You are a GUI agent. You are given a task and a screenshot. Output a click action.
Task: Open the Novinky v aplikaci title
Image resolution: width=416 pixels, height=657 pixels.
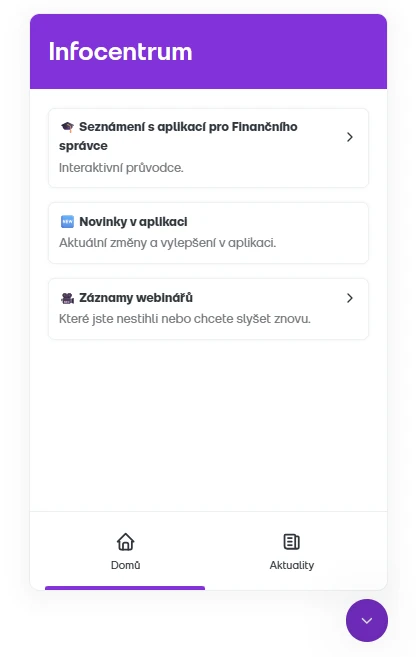pyautogui.click(x=133, y=222)
